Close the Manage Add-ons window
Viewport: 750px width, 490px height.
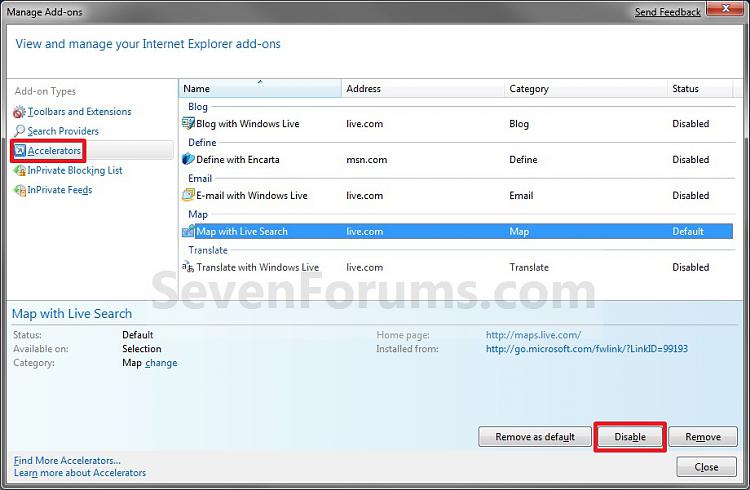[725, 9]
